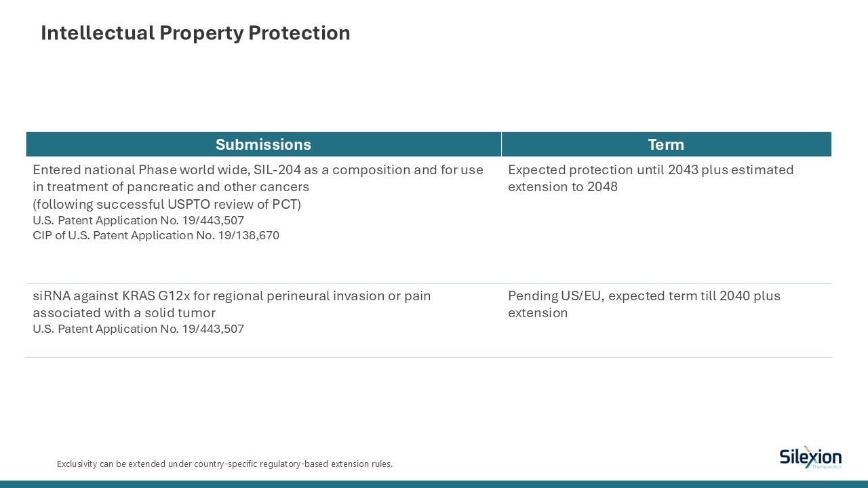Image resolution: width=868 pixels, height=488 pixels.
Task: Click the 'associated with a solid tumor' line
Action: [124, 312]
